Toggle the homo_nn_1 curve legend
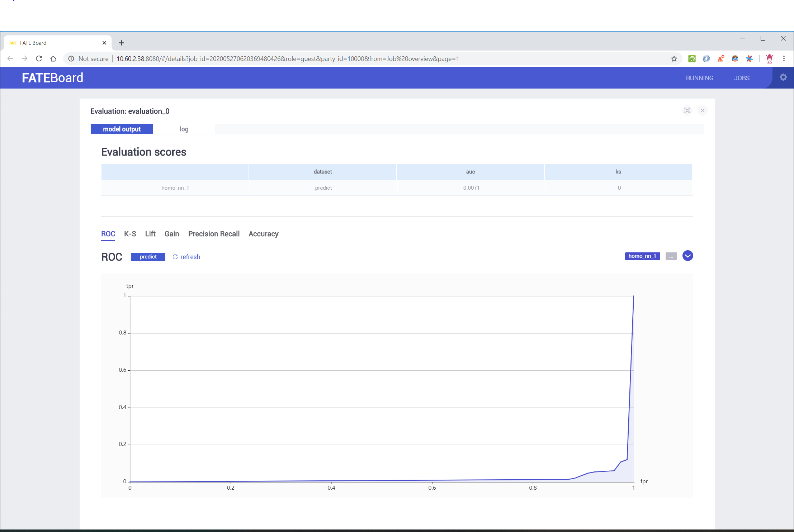 pyautogui.click(x=642, y=256)
